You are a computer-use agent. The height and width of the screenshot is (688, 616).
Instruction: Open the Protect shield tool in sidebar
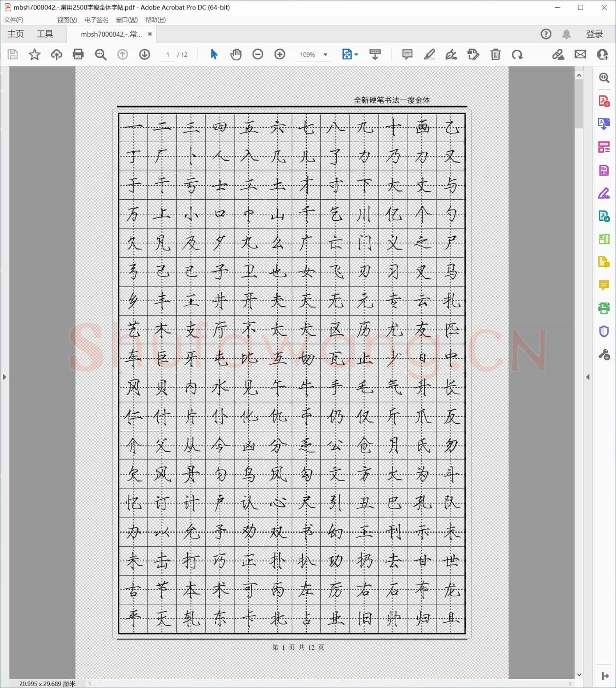point(604,331)
